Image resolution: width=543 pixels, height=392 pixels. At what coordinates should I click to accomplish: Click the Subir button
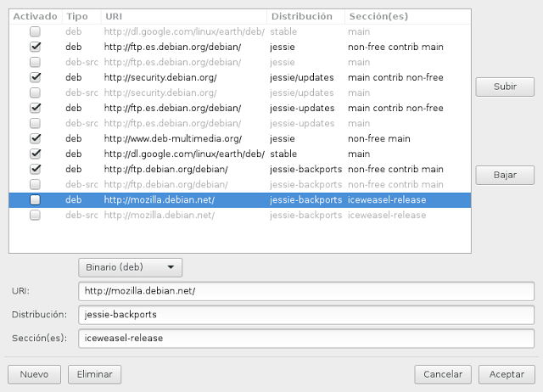[504, 87]
